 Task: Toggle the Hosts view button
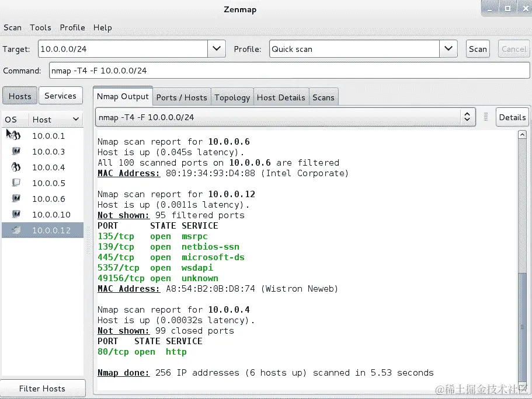coord(20,96)
